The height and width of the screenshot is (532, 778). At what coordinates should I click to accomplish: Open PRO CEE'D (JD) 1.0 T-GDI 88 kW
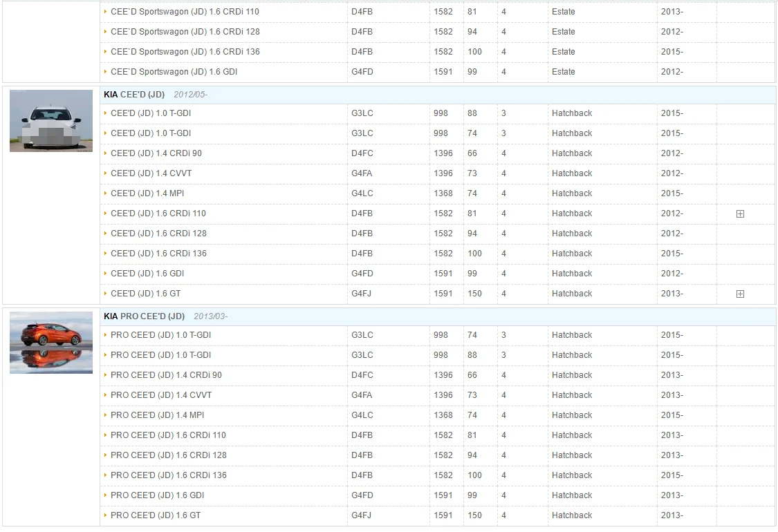point(160,355)
